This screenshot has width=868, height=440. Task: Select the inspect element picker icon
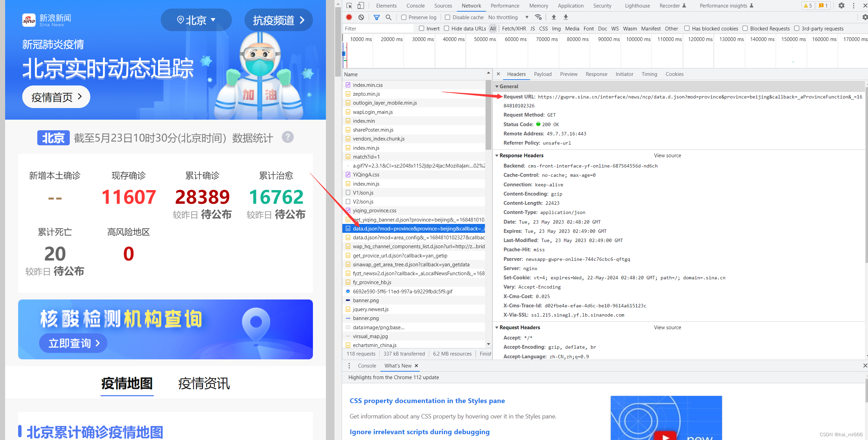click(x=349, y=6)
